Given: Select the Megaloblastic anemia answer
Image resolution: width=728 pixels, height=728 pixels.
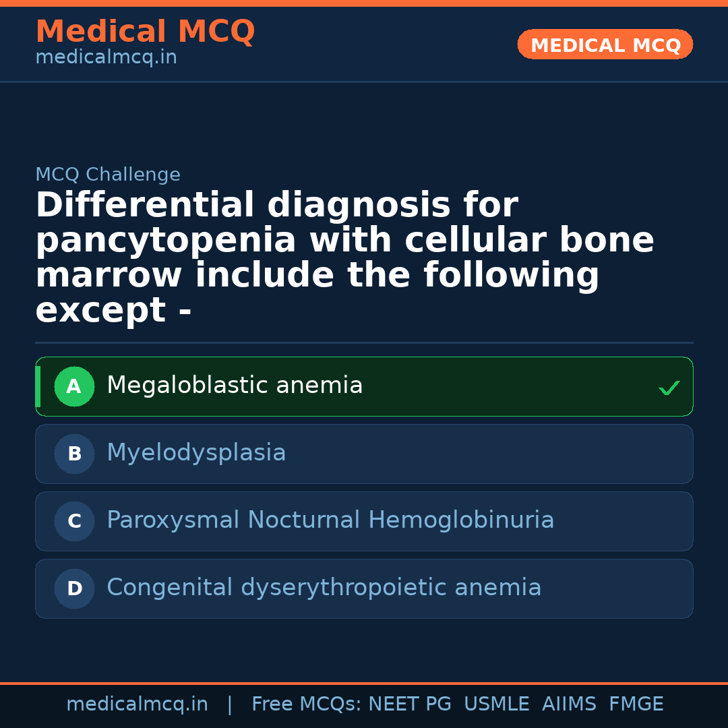Looking at the screenshot, I should (235, 386).
